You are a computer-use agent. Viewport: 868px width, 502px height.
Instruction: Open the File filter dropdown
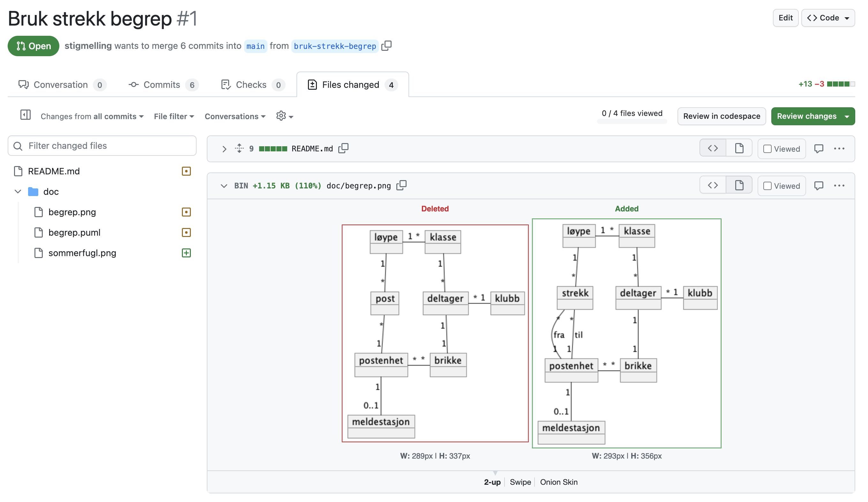click(x=174, y=117)
